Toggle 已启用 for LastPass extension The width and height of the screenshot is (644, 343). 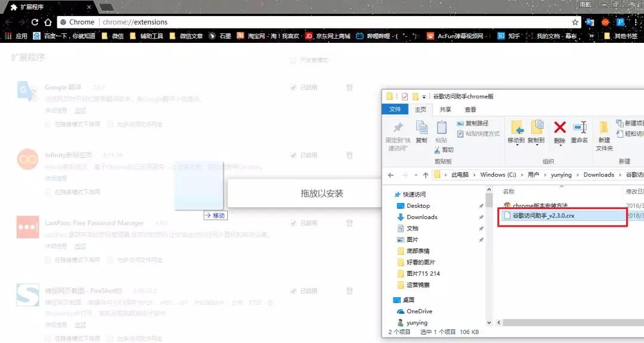tap(293, 223)
